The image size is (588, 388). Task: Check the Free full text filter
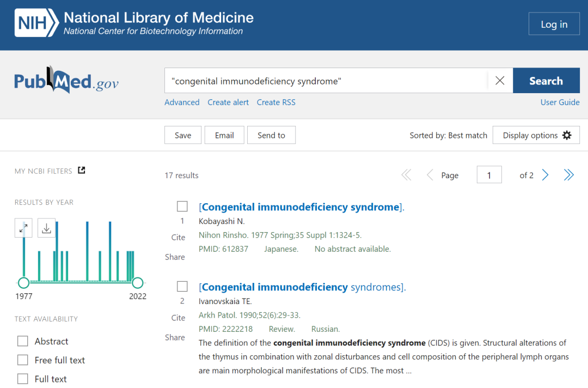pyautogui.click(x=22, y=360)
